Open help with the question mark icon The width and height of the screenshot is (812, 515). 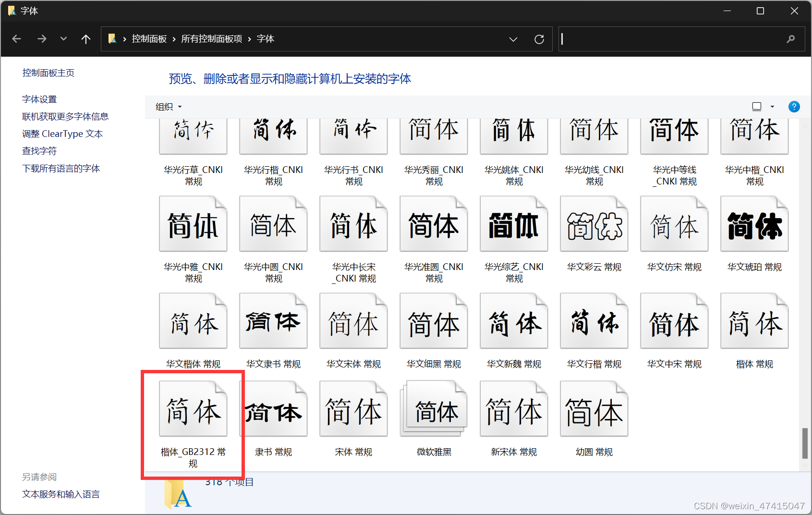pyautogui.click(x=794, y=107)
